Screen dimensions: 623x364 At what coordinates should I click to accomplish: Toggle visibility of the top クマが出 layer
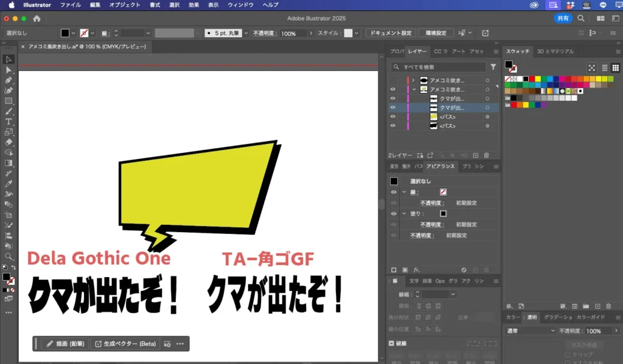[392, 98]
